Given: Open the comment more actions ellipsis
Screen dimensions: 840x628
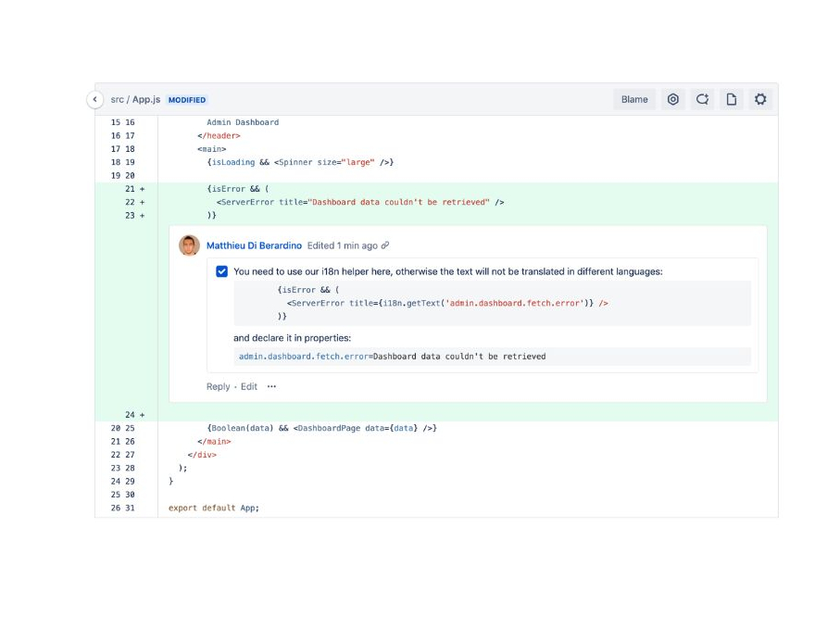Looking at the screenshot, I should (271, 386).
